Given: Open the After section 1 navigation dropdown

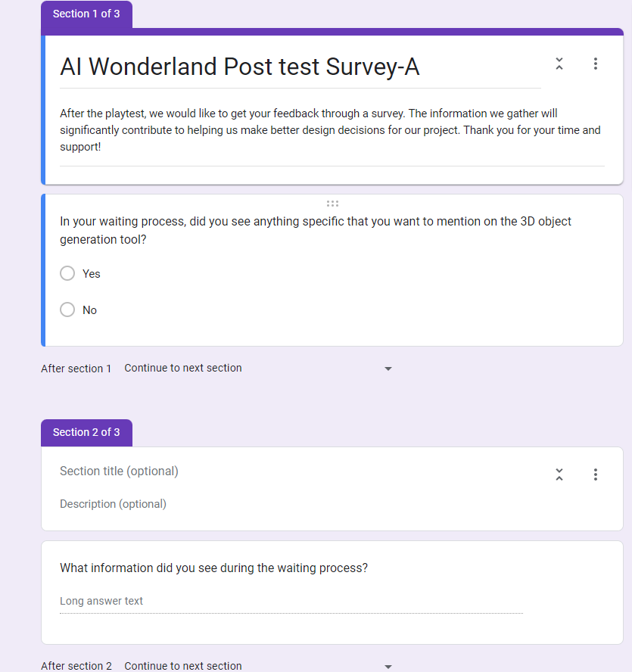Looking at the screenshot, I should 257,368.
